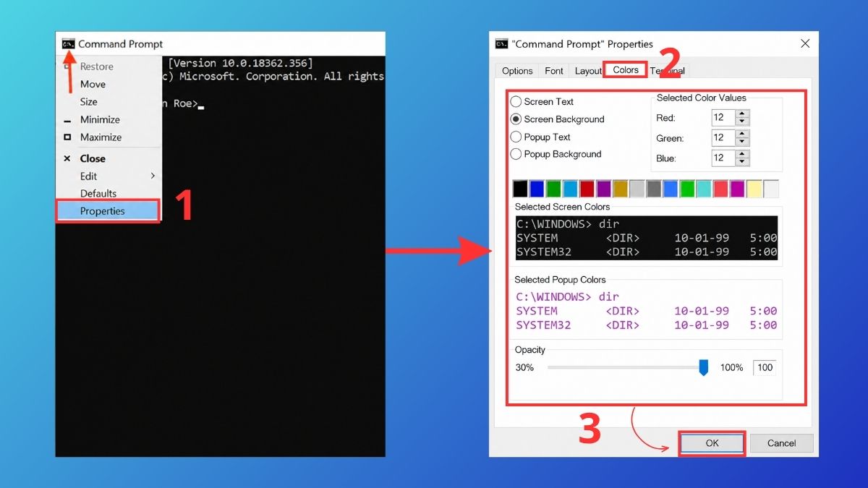Select the Screen Background radio button

(x=516, y=119)
